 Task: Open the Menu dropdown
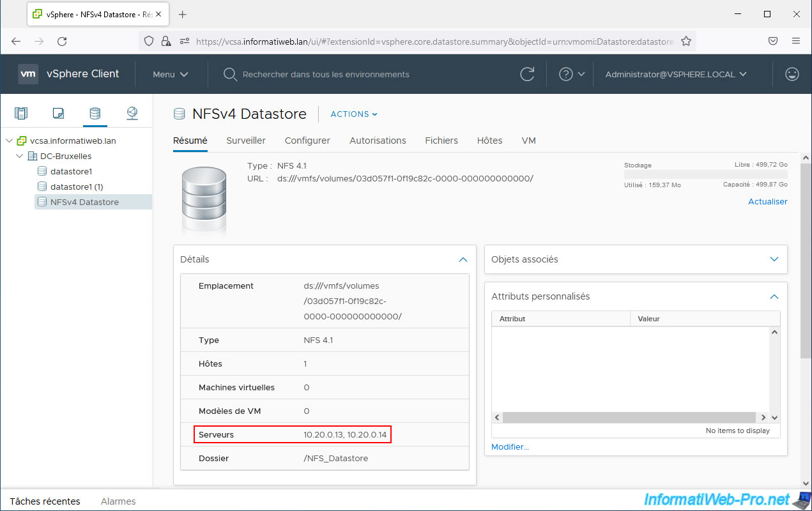click(170, 75)
